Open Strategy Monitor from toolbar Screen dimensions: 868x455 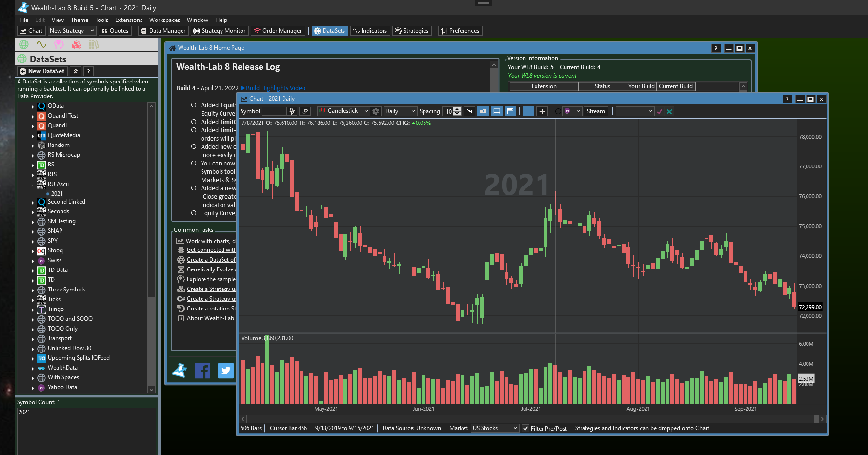click(219, 31)
